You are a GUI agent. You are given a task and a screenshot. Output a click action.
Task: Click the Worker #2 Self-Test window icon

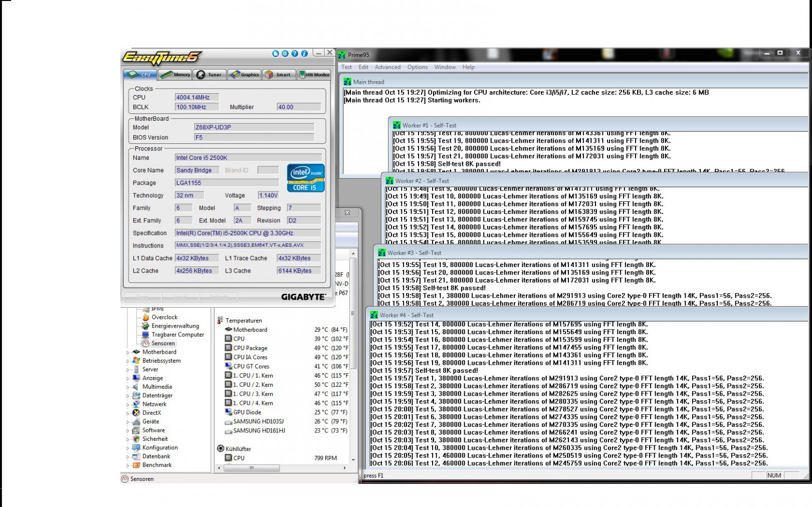tap(389, 181)
